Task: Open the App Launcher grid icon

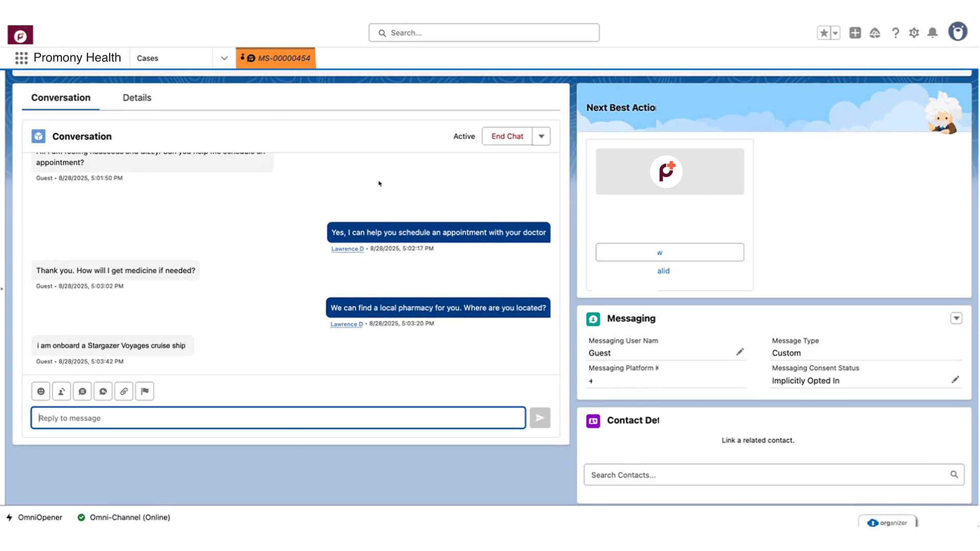Action: pos(21,58)
